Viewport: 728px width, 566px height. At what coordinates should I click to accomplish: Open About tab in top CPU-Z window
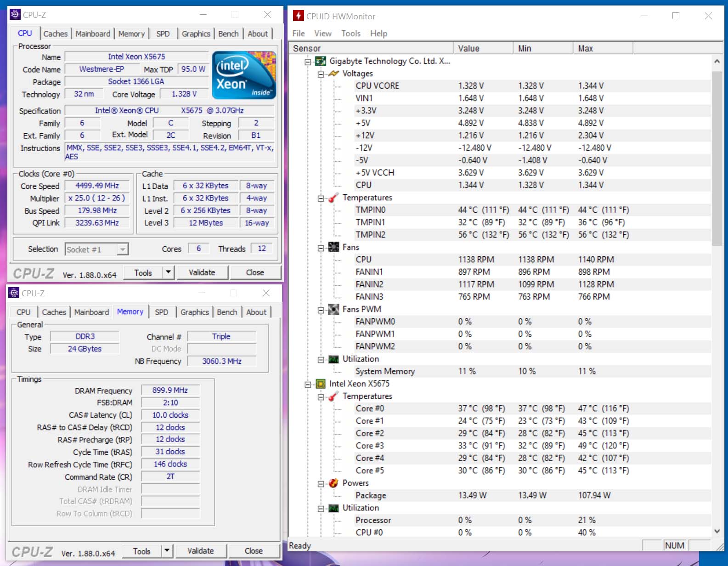[x=258, y=34]
